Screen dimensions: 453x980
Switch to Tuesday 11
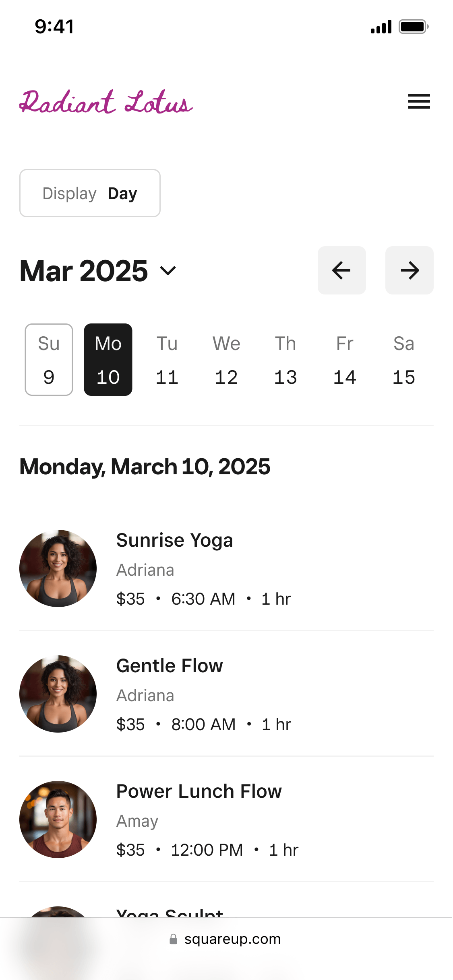(167, 360)
